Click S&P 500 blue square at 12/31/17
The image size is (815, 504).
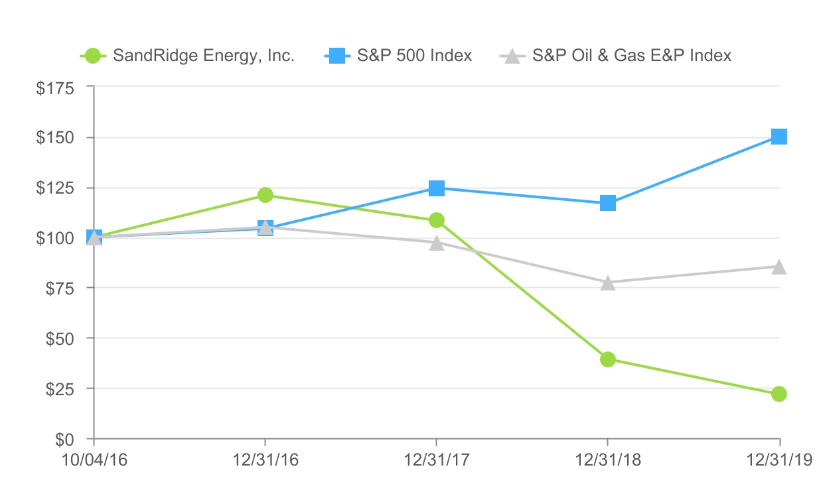click(x=437, y=188)
